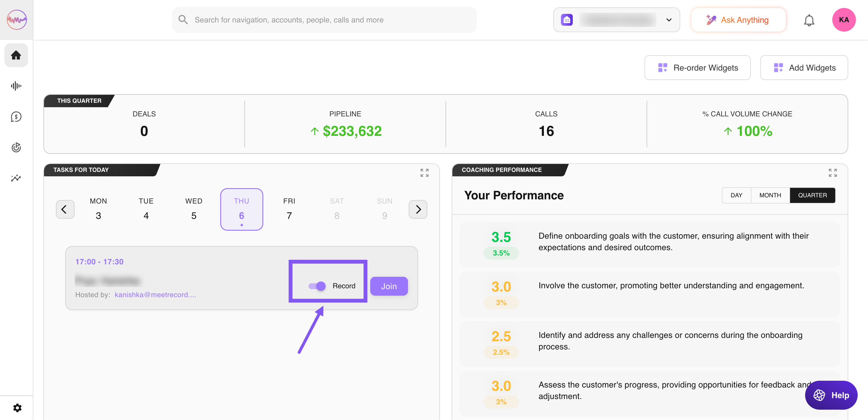The image size is (868, 420).
Task: Open the settings gear icon
Action: click(17, 408)
